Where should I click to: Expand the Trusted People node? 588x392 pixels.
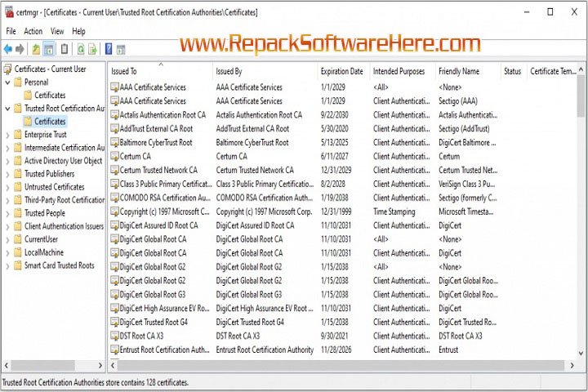[x=7, y=213]
